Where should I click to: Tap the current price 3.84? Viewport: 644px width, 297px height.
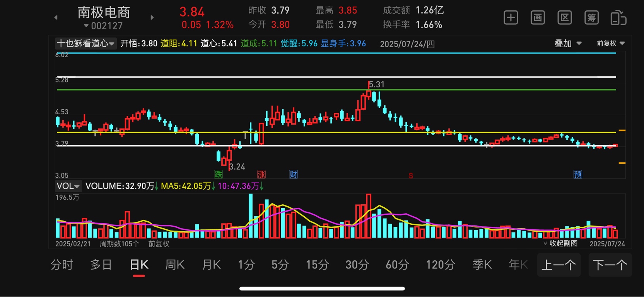(192, 12)
